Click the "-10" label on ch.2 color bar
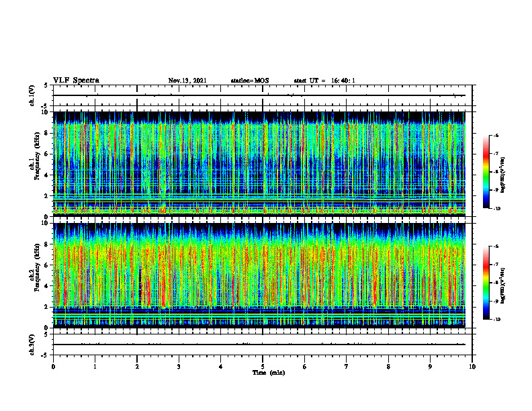Image resolution: width=532 pixels, height=411 pixels. pos(496,320)
